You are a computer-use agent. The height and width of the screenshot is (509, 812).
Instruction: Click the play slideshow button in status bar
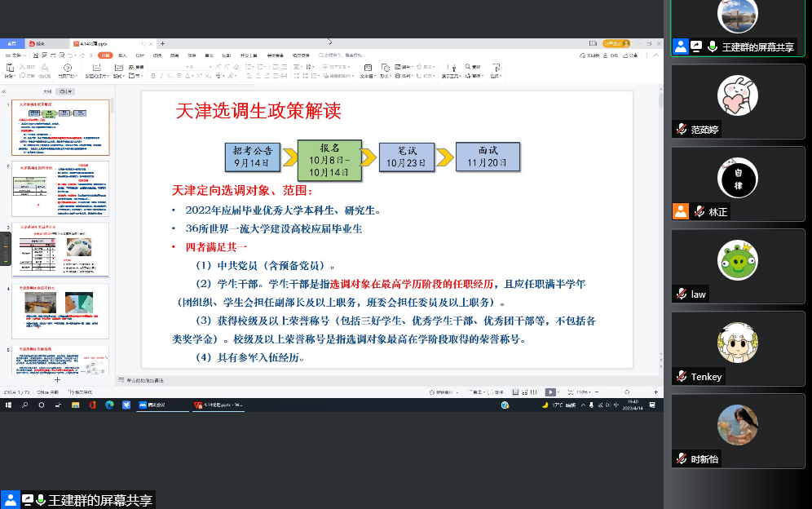[x=550, y=392]
